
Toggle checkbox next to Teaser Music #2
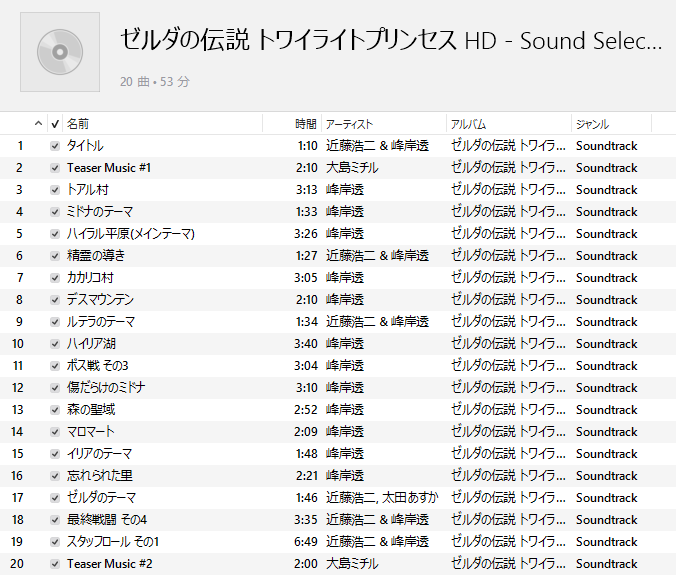click(55, 564)
